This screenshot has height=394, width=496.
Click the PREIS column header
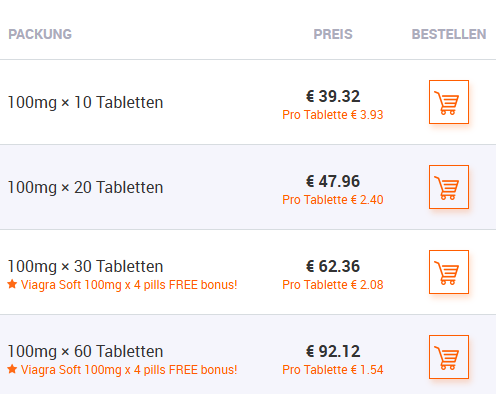[x=333, y=34]
